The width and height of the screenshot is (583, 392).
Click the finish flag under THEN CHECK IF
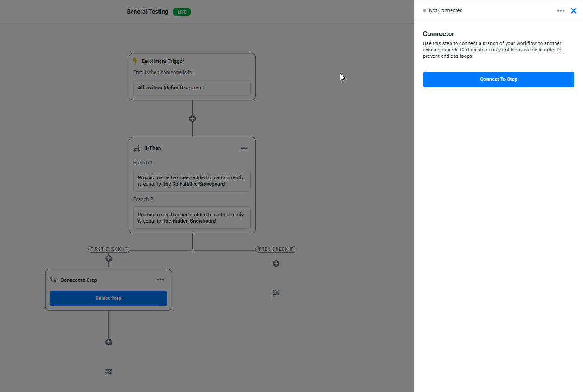pyautogui.click(x=276, y=293)
